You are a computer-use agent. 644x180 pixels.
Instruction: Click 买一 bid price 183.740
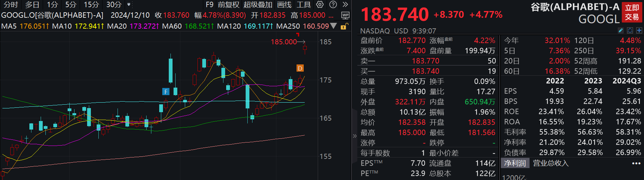425,71
